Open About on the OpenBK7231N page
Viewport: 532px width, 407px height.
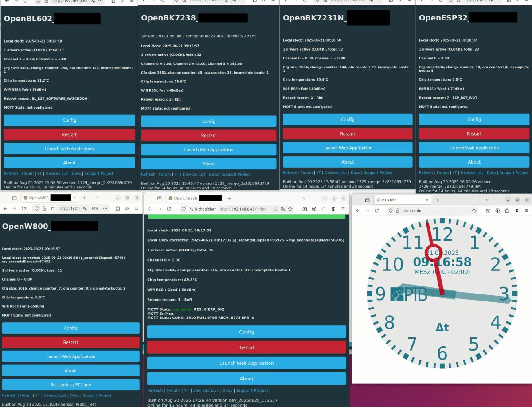pos(348,162)
